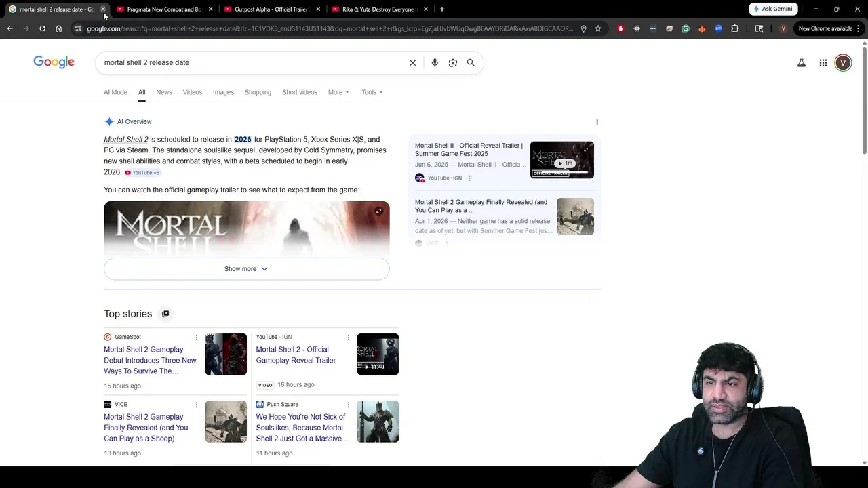Image resolution: width=868 pixels, height=488 pixels.
Task: Open Official Gameplay Reveal Trailer story
Action: (x=296, y=355)
